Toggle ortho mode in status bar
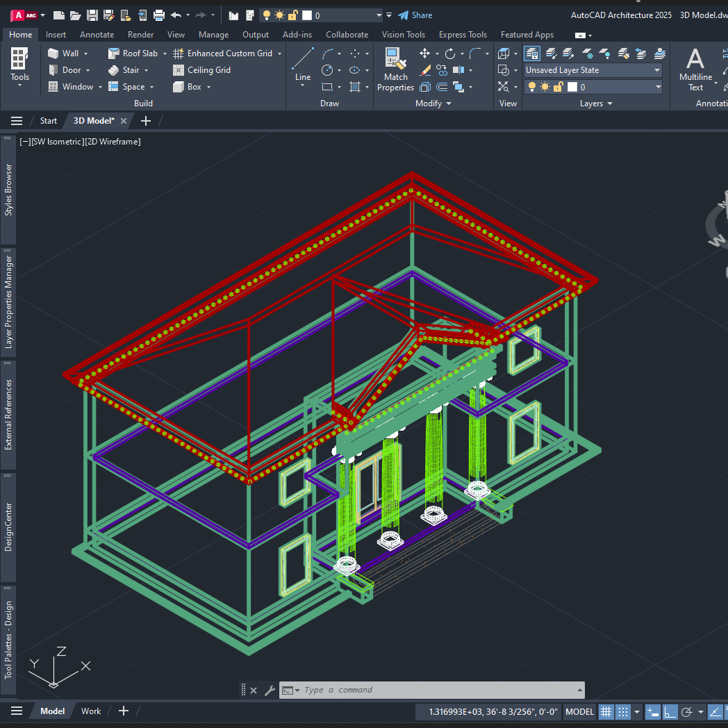728x728 pixels. pos(670,712)
